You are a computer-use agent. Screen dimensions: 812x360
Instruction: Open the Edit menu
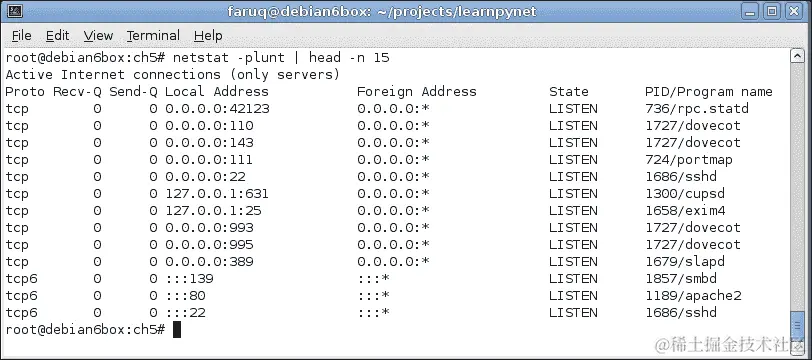coord(57,36)
